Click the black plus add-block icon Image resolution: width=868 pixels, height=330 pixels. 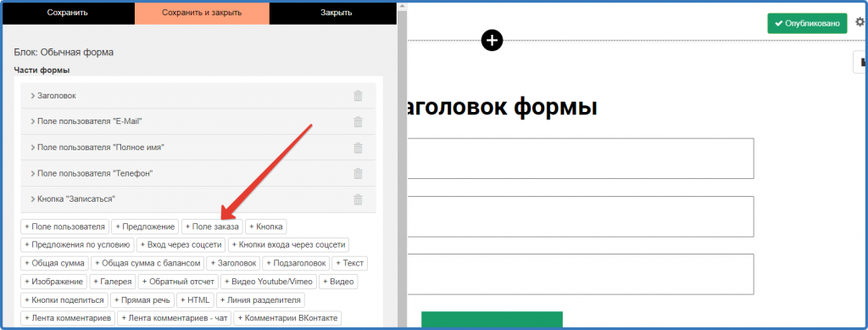click(492, 40)
